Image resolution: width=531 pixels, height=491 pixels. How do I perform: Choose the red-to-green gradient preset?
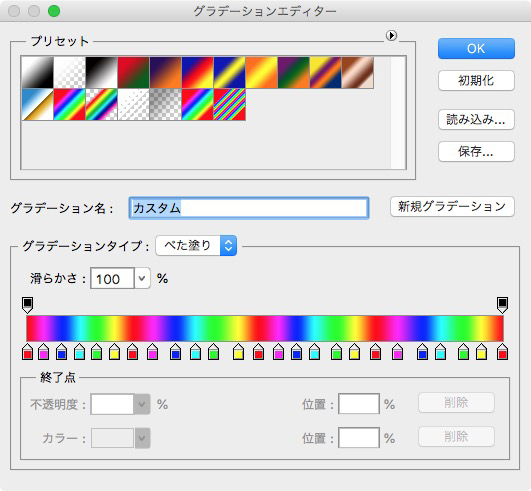coord(133,72)
